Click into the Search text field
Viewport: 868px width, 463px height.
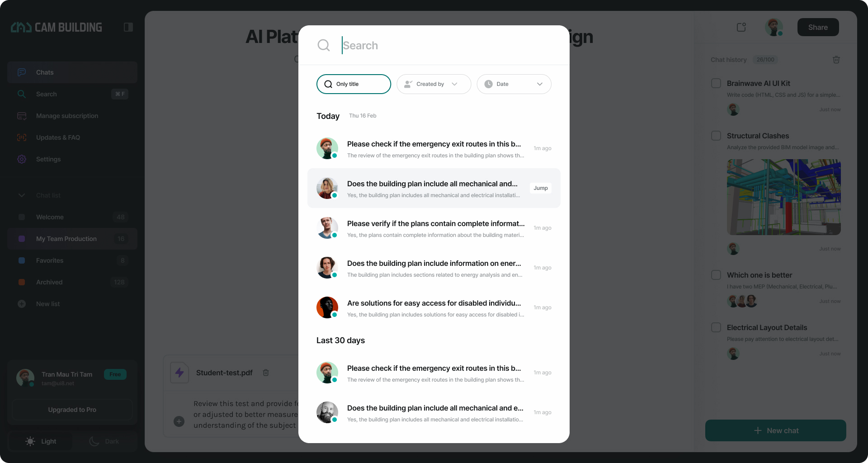tap(448, 45)
